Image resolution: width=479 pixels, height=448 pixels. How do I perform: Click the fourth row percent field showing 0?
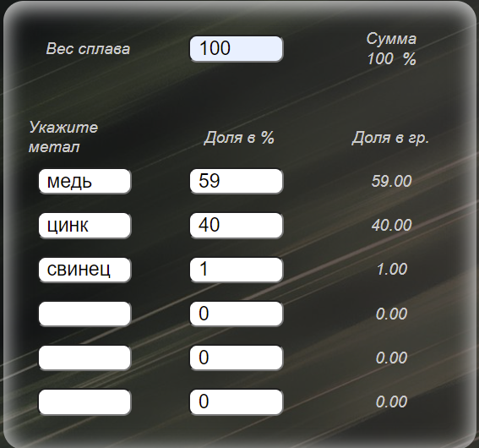tap(237, 314)
